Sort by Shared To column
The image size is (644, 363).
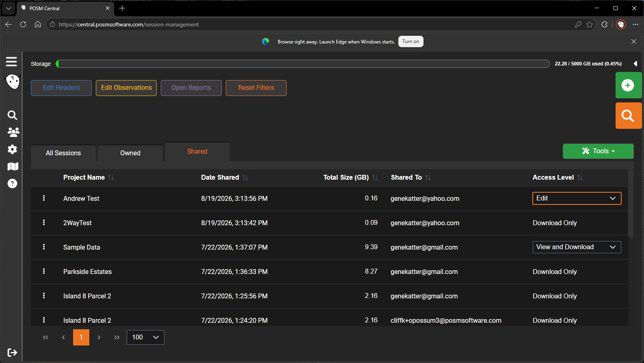pos(428,178)
